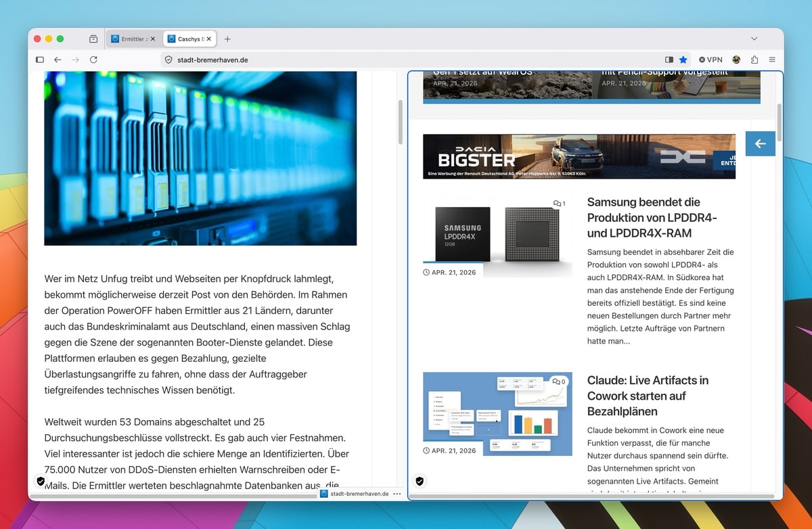Open the browser menu hamburger icon
Image resolution: width=812 pixels, height=529 pixels.
coord(772,60)
